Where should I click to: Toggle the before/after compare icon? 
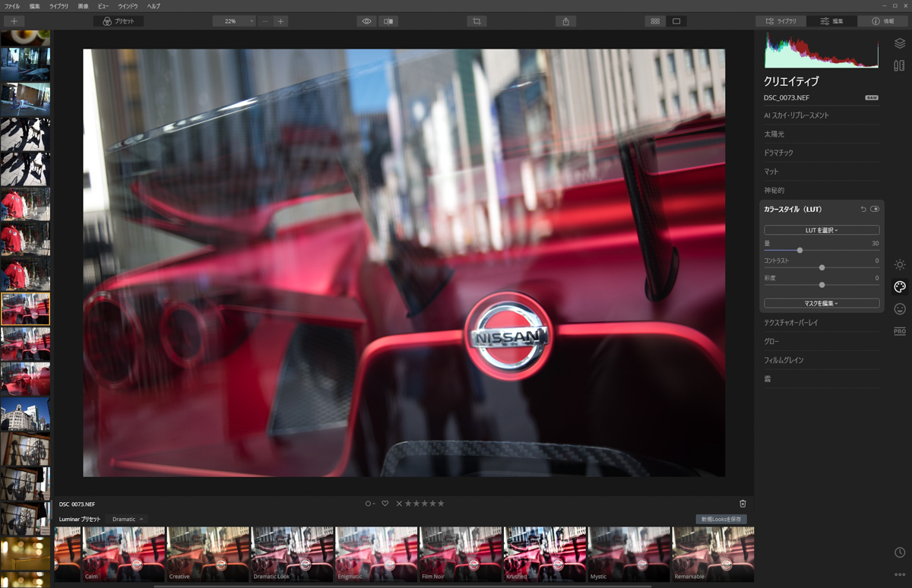pyautogui.click(x=388, y=21)
